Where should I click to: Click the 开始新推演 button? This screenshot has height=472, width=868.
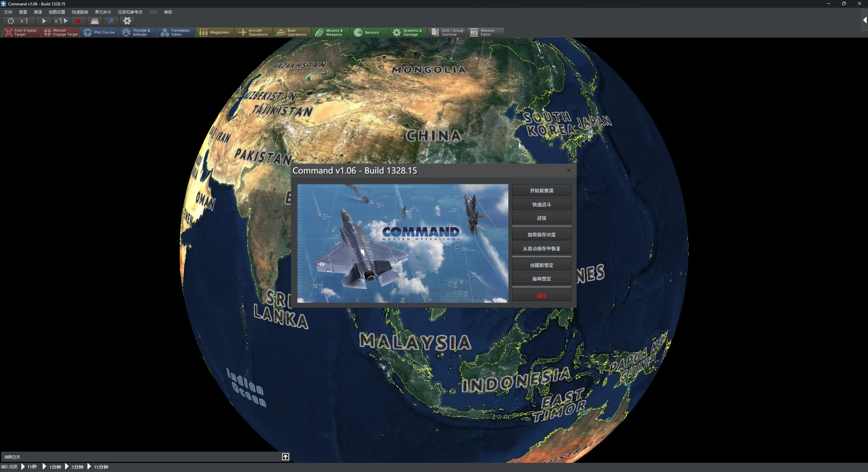point(541,190)
